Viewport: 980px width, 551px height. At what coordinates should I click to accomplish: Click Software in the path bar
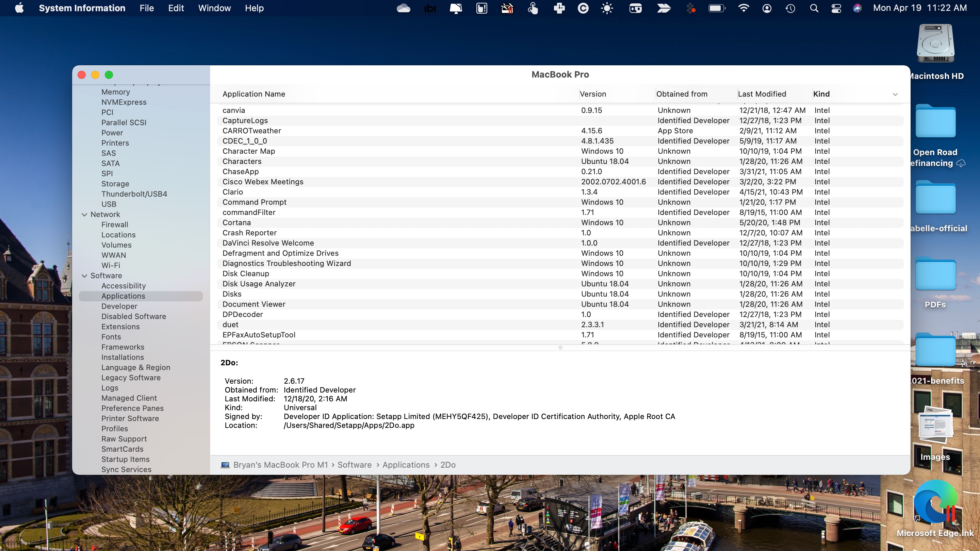[x=354, y=465]
